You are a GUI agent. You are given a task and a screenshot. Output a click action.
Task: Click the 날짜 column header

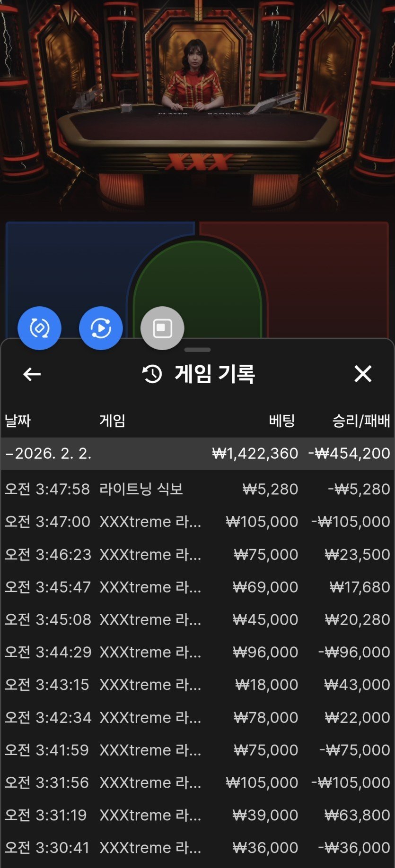18,421
